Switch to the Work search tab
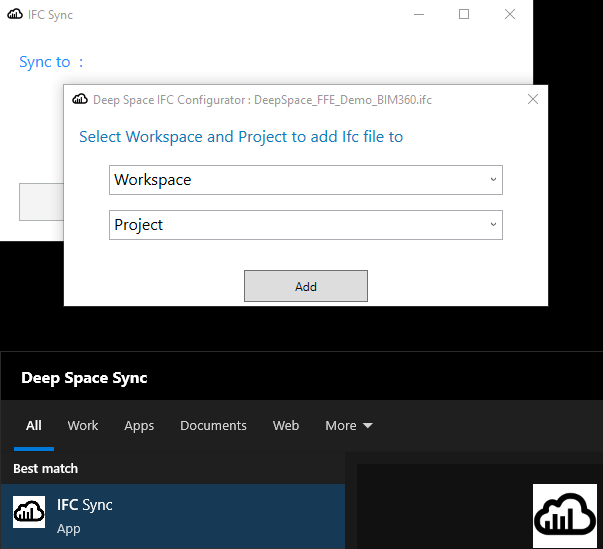 click(x=83, y=426)
